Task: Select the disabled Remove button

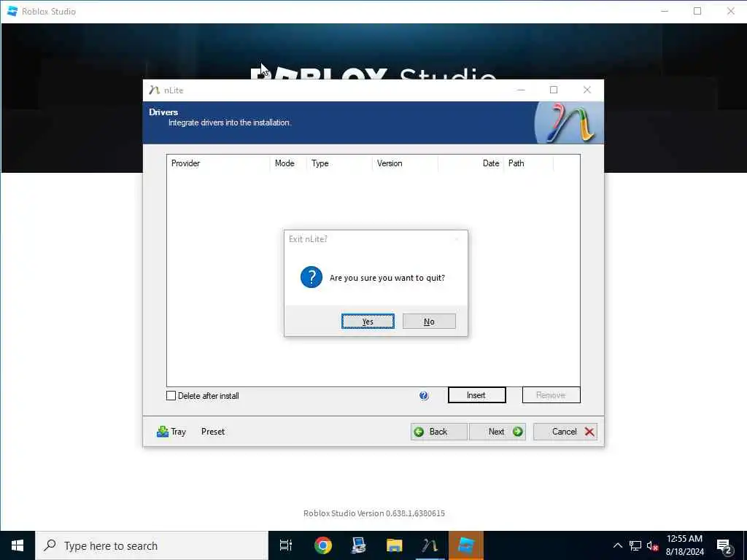Action: (551, 395)
